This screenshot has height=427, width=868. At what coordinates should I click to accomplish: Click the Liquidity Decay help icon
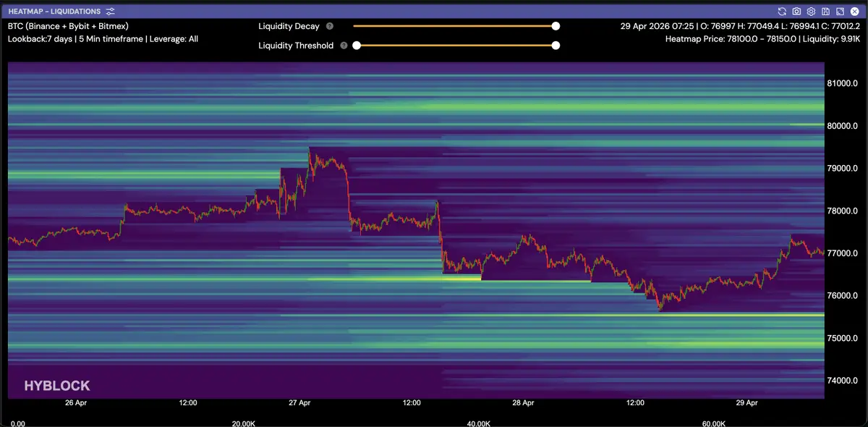(x=330, y=26)
